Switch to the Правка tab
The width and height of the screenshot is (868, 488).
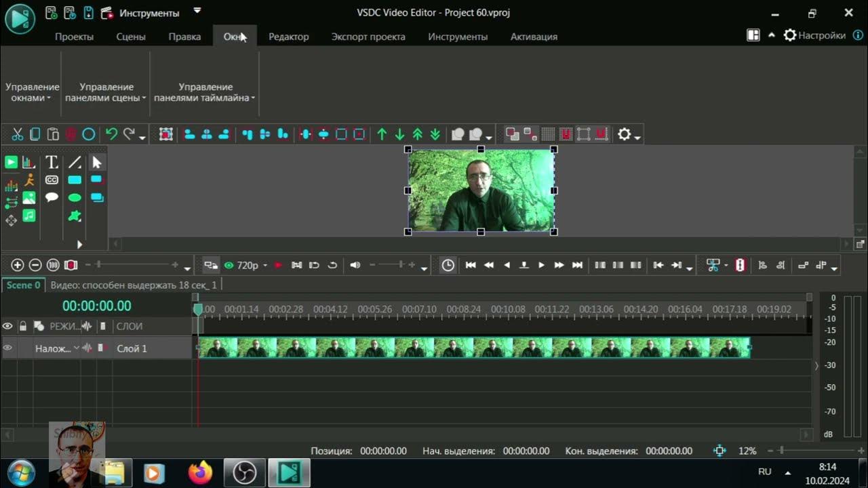pos(184,37)
